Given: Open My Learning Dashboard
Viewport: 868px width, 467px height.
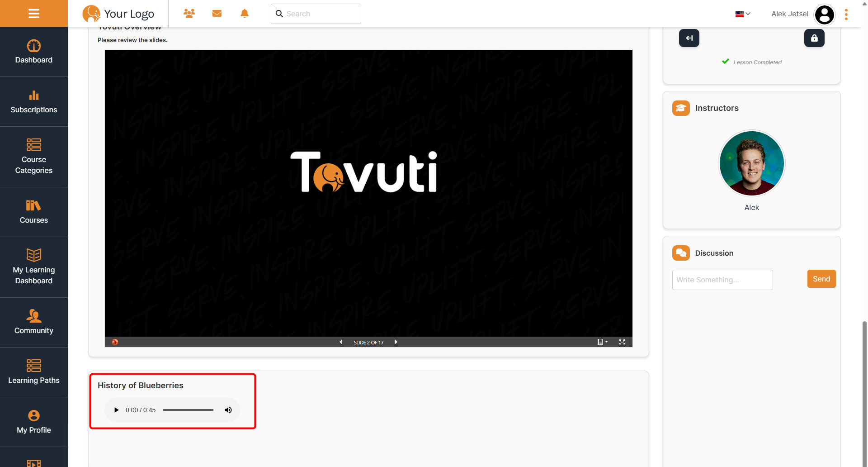Looking at the screenshot, I should coord(34,267).
